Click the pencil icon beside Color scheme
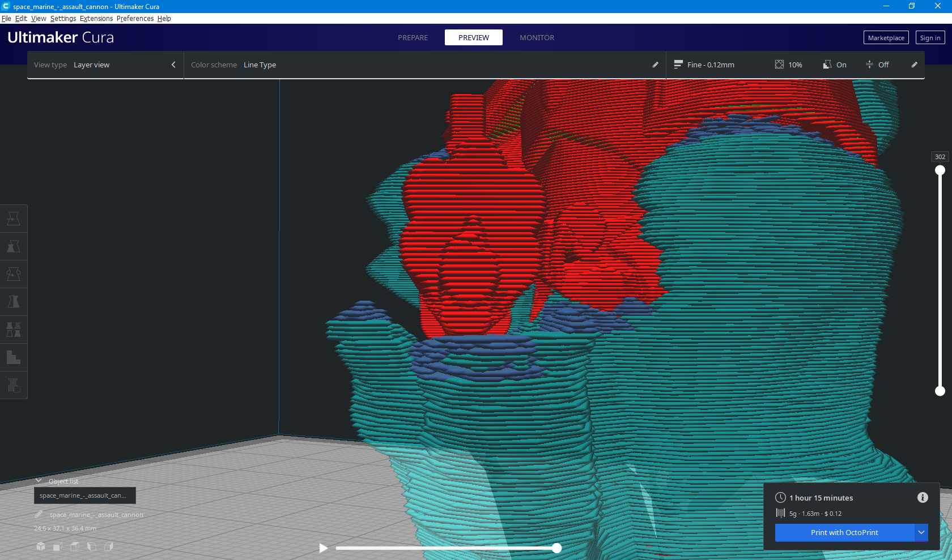 pyautogui.click(x=656, y=65)
